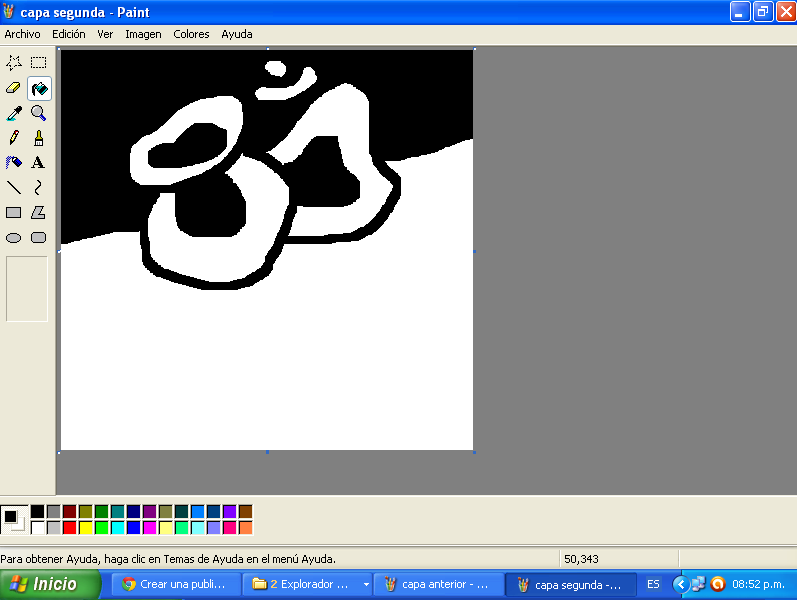The image size is (797, 600).
Task: Open the Archivo menu
Action: pyautogui.click(x=22, y=34)
